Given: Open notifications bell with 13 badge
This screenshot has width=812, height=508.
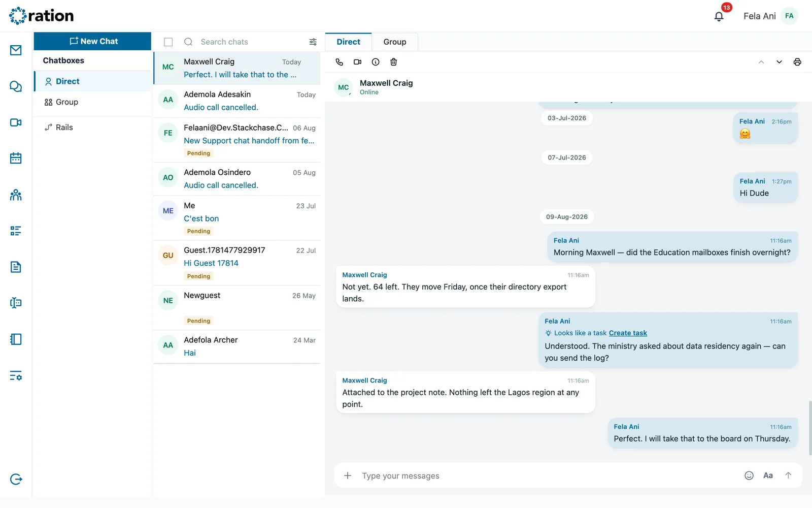Looking at the screenshot, I should (719, 16).
